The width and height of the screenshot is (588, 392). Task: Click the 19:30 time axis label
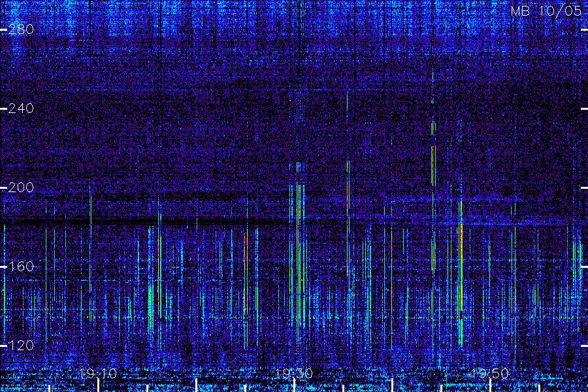click(x=294, y=374)
